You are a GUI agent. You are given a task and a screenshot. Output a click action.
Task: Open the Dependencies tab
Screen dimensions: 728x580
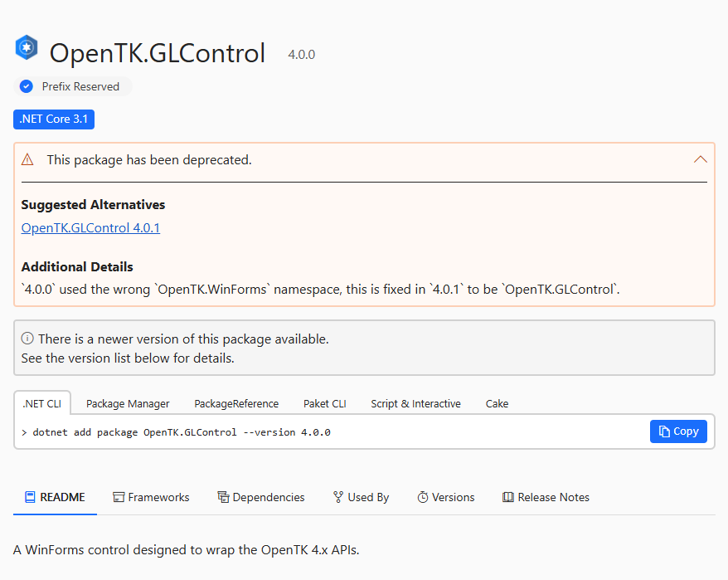tap(261, 497)
